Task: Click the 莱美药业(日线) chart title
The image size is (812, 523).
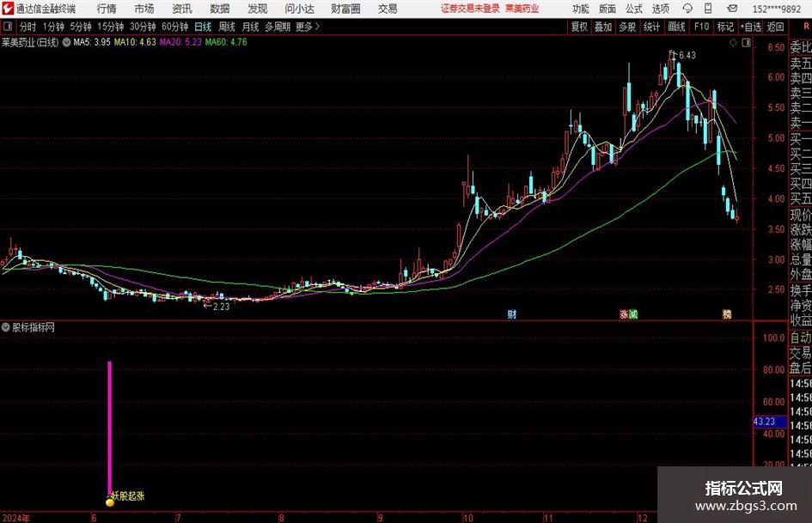Action: click(x=30, y=42)
